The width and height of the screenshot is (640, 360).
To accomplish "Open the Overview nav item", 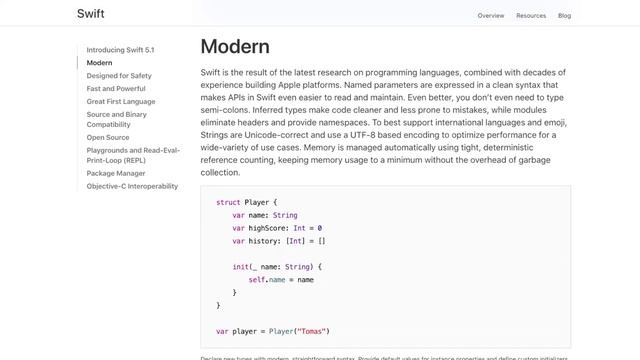I will tap(491, 16).
